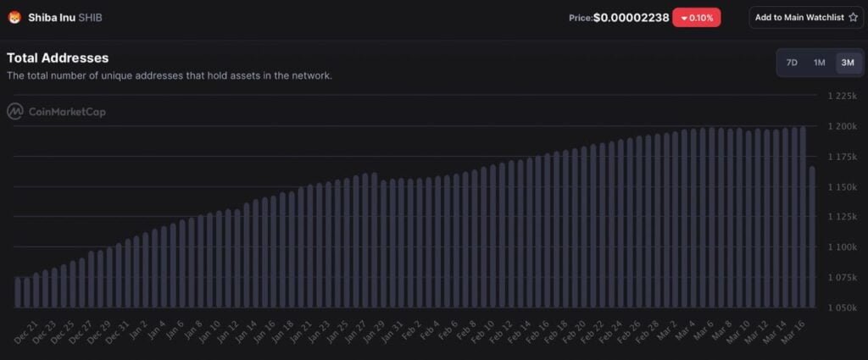The image size is (868, 360).
Task: Select the 7D time range
Action: (792, 63)
